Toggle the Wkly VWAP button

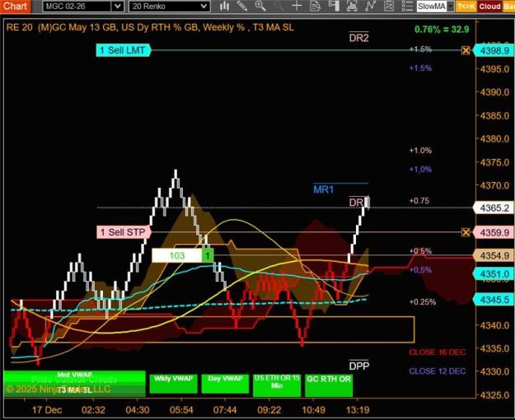(x=173, y=383)
